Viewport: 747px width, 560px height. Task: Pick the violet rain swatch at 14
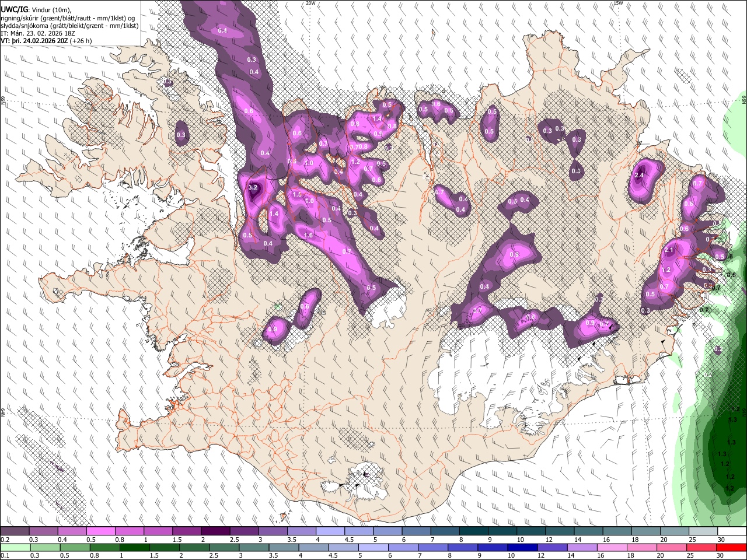coord(582,548)
